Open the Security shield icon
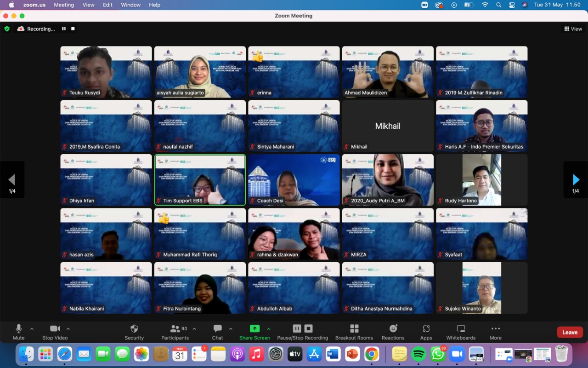The height and width of the screenshot is (368, 588). [134, 329]
